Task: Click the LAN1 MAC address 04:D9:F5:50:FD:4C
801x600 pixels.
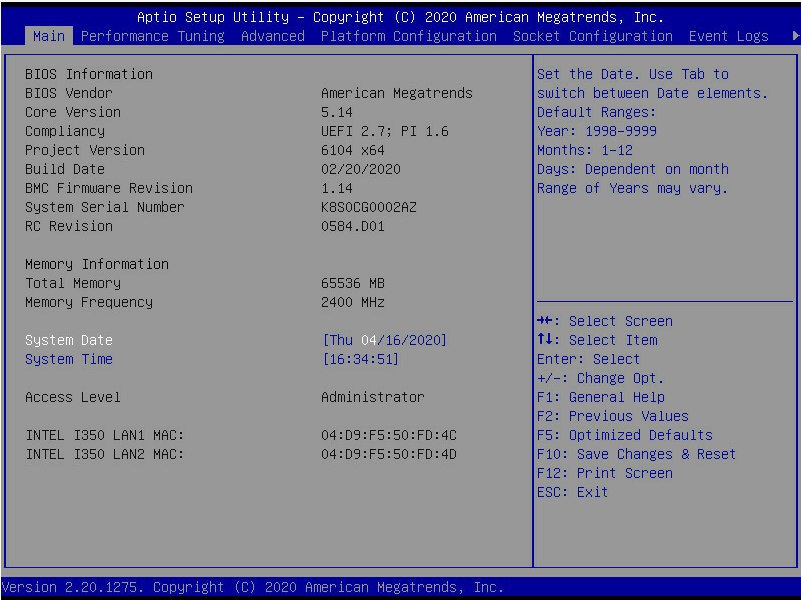Action: (389, 435)
